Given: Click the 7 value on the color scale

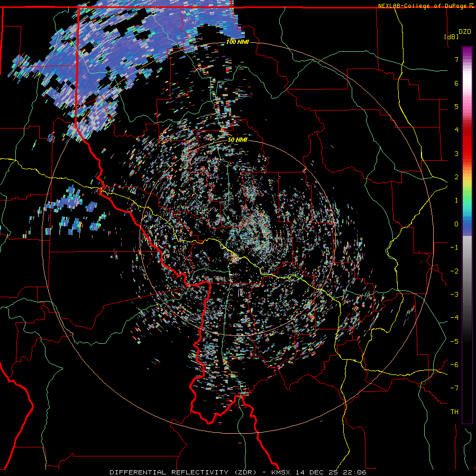Looking at the screenshot, I should click(x=456, y=59).
